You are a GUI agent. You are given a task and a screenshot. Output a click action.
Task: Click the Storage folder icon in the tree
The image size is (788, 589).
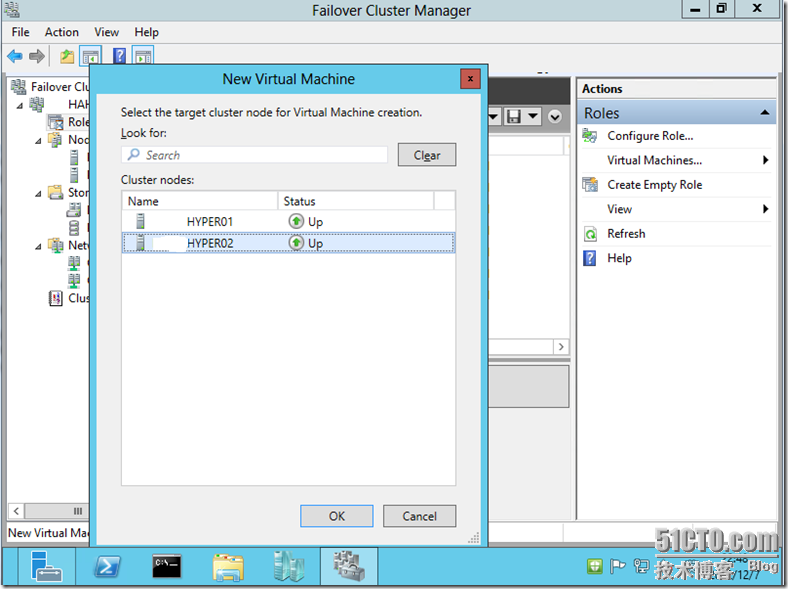55,192
